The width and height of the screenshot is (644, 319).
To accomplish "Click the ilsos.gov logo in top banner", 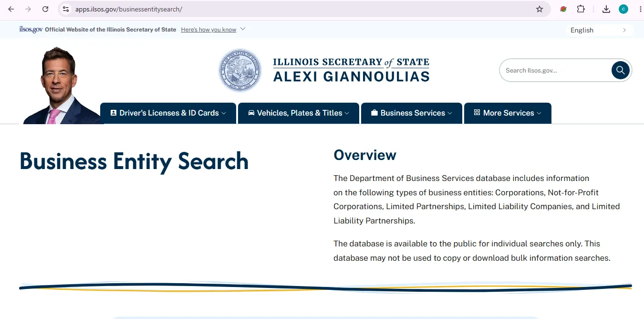I will coord(31,30).
